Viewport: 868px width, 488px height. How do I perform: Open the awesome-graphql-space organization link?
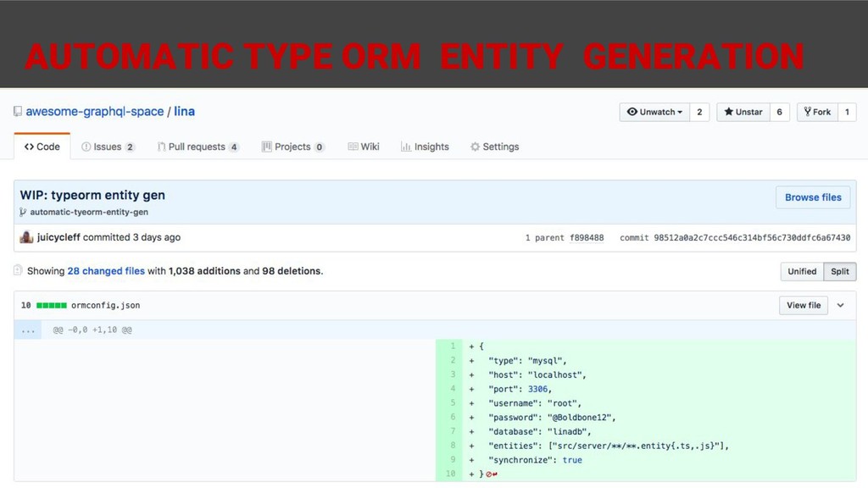coord(95,111)
